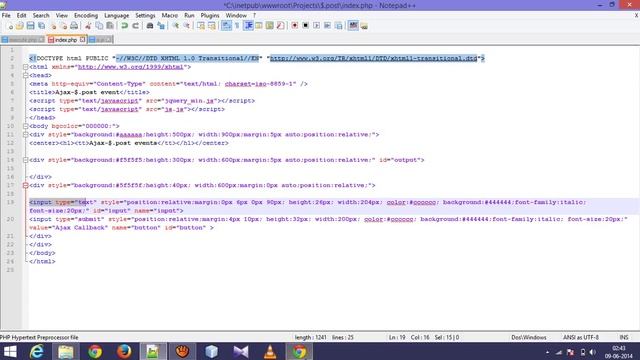This screenshot has height=360, width=640.
Task: Play back the recorded macro
Action: [x=316, y=26]
